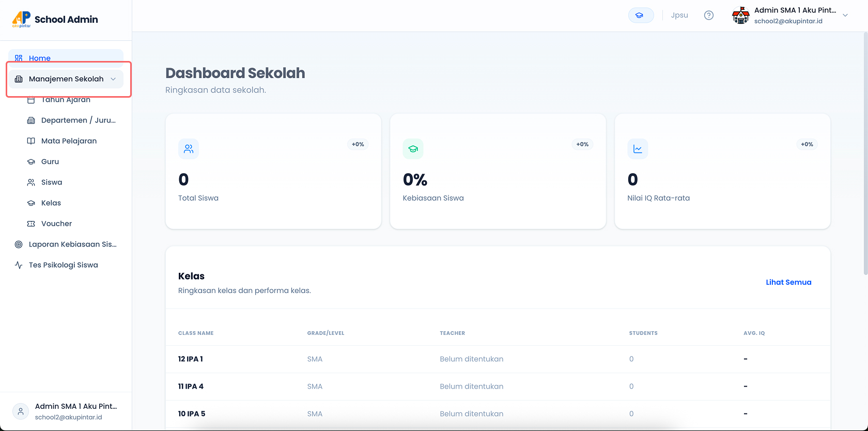Open Tahun Ajaran in the sidebar
The width and height of the screenshot is (868, 431).
pos(66,100)
